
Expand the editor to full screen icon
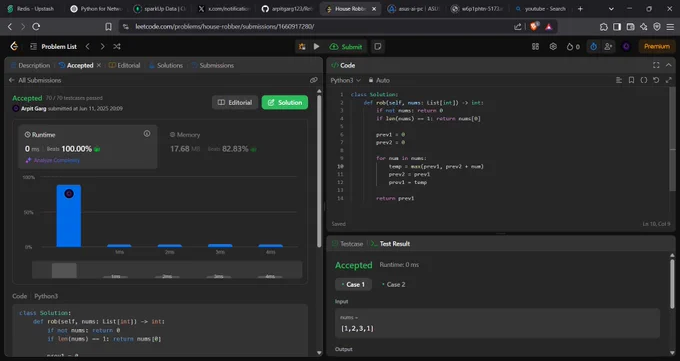pos(669,80)
